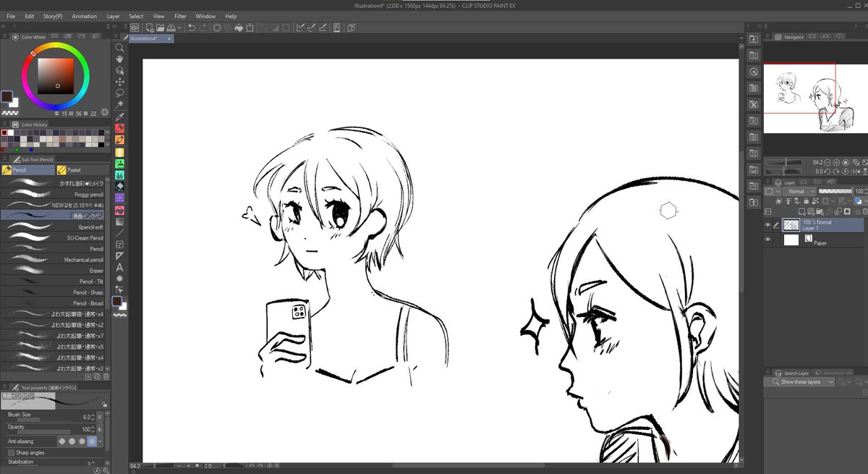Expand Color History scroll arrow down

point(108,145)
